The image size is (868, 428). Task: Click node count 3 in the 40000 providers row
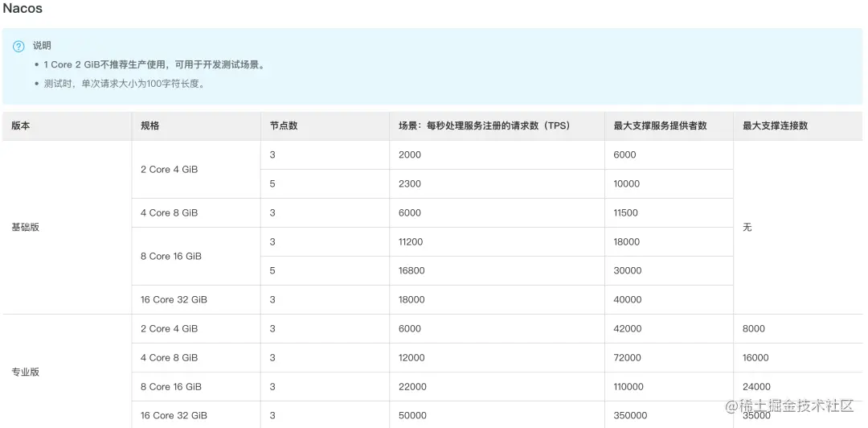point(272,300)
